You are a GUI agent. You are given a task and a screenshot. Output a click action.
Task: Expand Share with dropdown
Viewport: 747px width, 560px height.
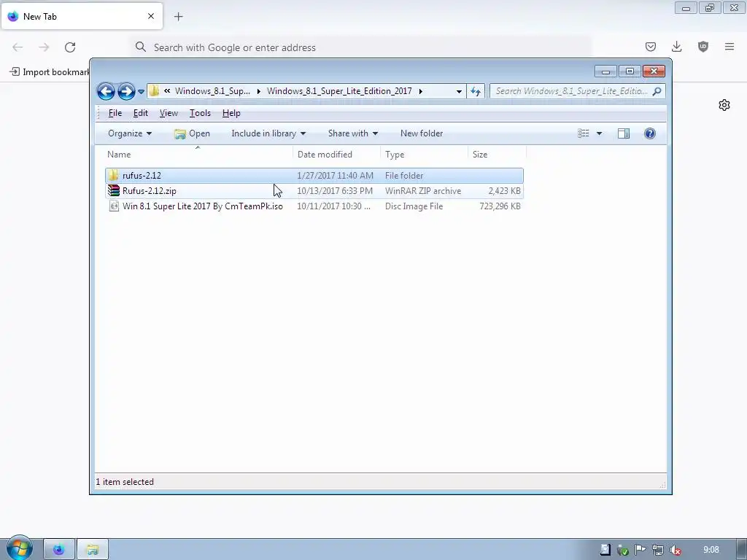pos(352,133)
